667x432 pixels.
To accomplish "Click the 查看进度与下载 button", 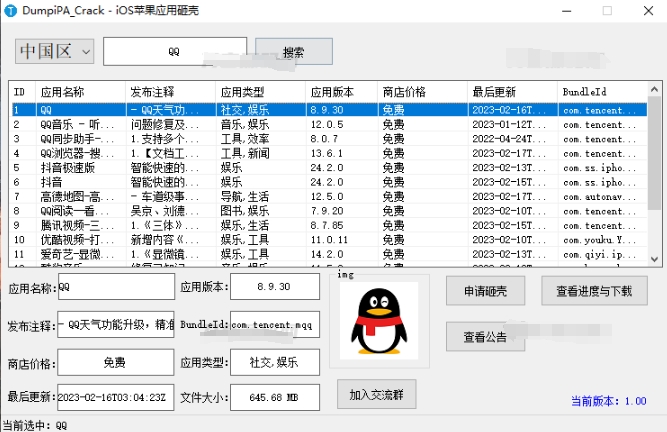I will tap(594, 291).
